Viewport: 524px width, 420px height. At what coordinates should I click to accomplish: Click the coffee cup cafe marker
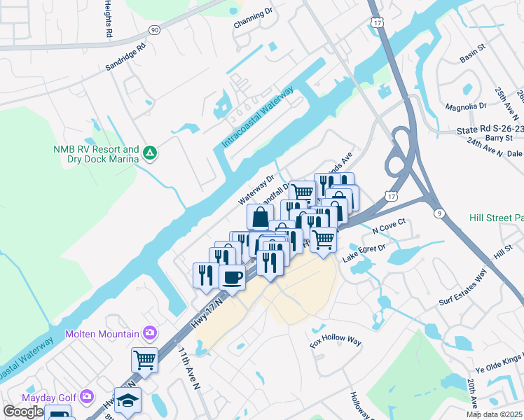point(233,279)
